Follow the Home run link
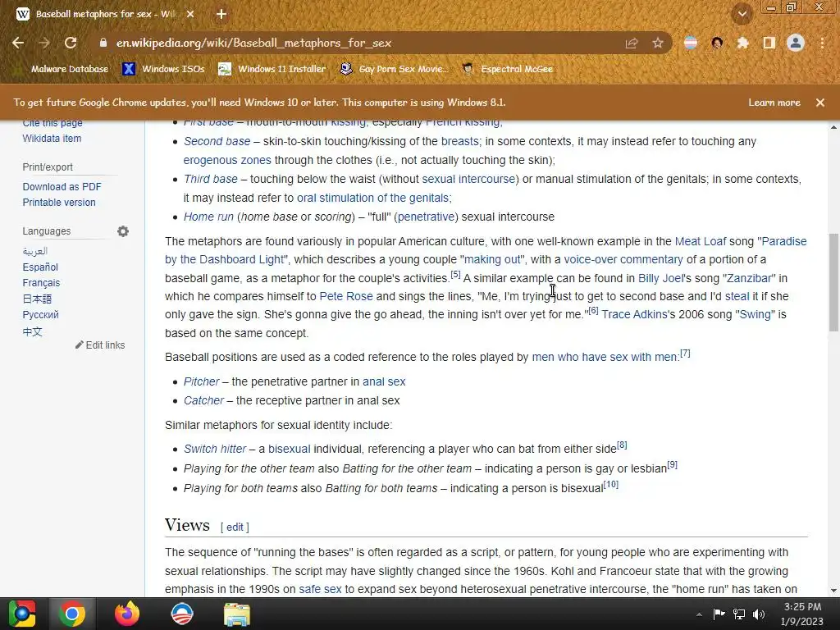This screenshot has height=630, width=840. coord(208,217)
